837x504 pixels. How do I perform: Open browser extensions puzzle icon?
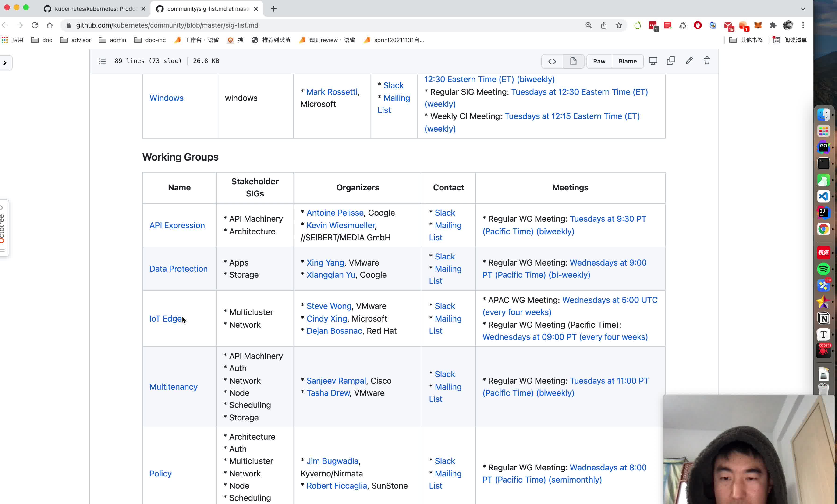[x=773, y=25]
